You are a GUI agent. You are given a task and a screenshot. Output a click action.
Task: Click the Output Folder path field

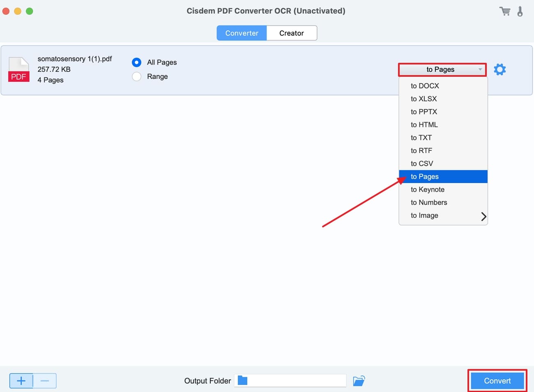[x=290, y=381]
